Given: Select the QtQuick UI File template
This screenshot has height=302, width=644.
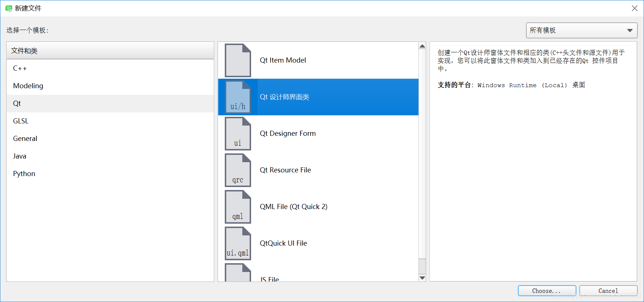Looking at the screenshot, I should [318, 243].
